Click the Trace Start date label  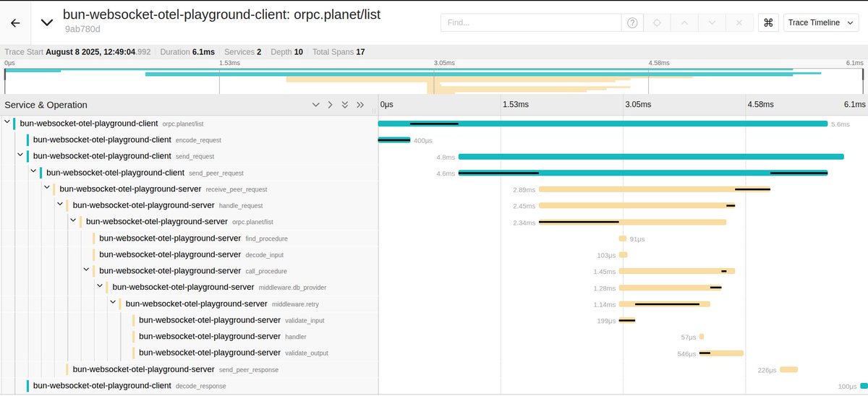[78, 52]
